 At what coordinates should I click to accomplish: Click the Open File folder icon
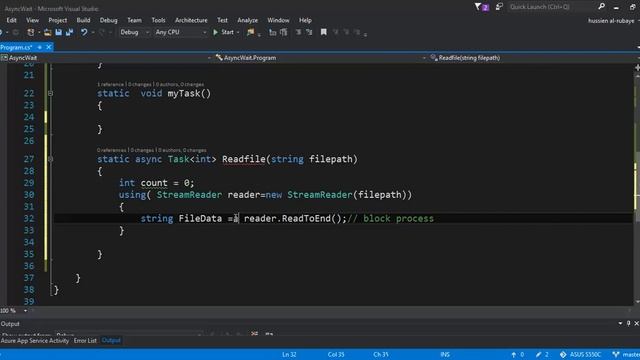tap(47, 32)
